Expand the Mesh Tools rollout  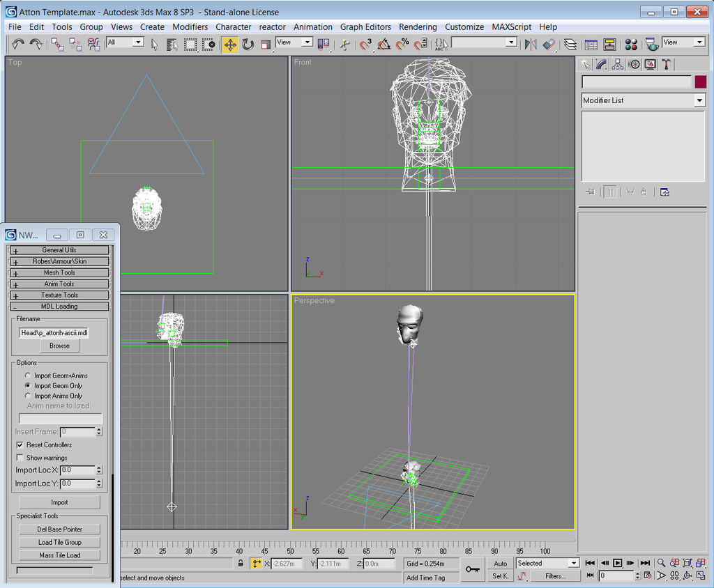click(59, 272)
